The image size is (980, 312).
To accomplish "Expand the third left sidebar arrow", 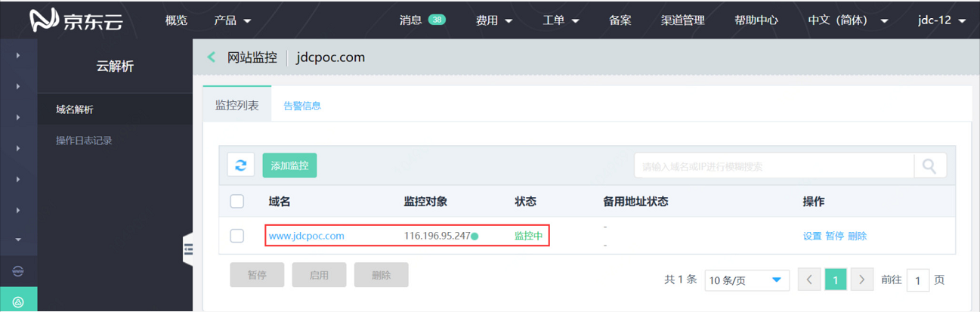I will coord(18,117).
